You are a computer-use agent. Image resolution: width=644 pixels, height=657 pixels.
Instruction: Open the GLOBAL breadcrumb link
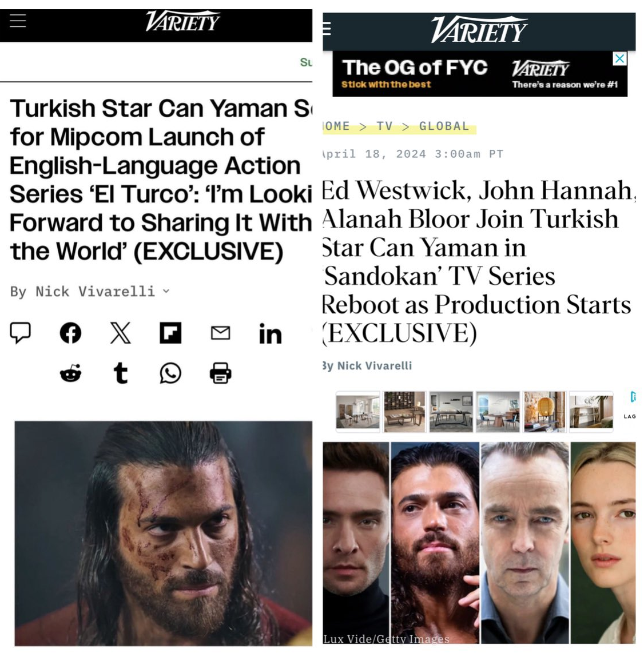pos(444,126)
